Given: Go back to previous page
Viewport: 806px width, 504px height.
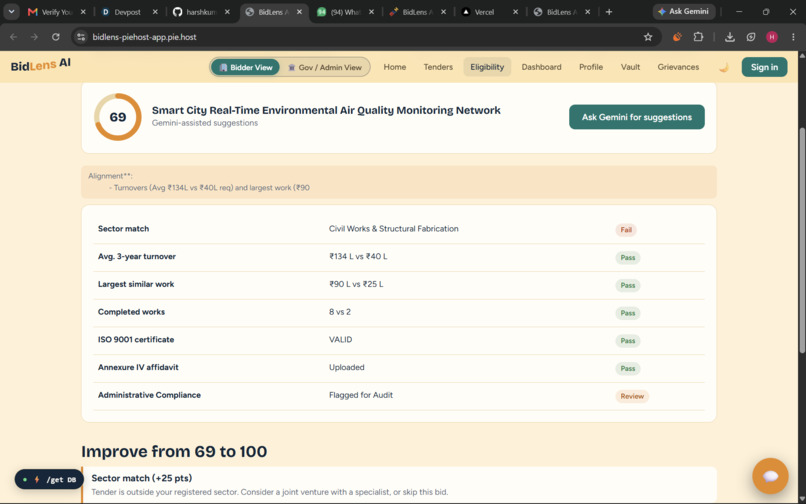Looking at the screenshot, I should click(14, 37).
